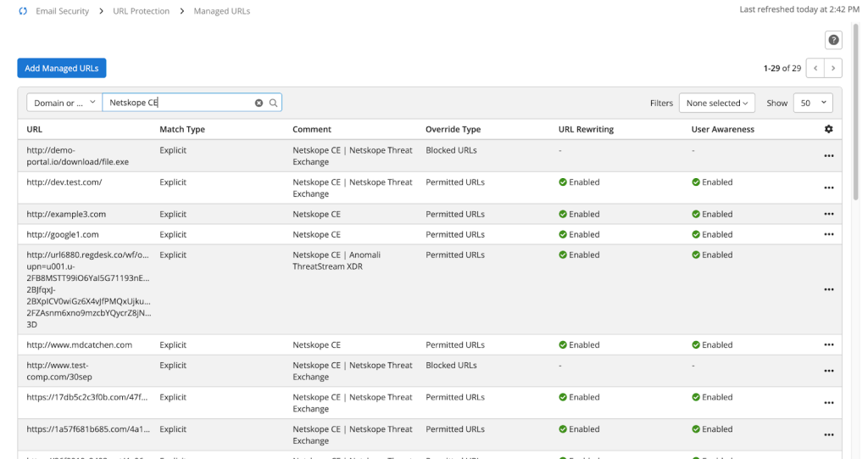Sort by User Awareness column header
868x459 pixels.
[723, 129]
